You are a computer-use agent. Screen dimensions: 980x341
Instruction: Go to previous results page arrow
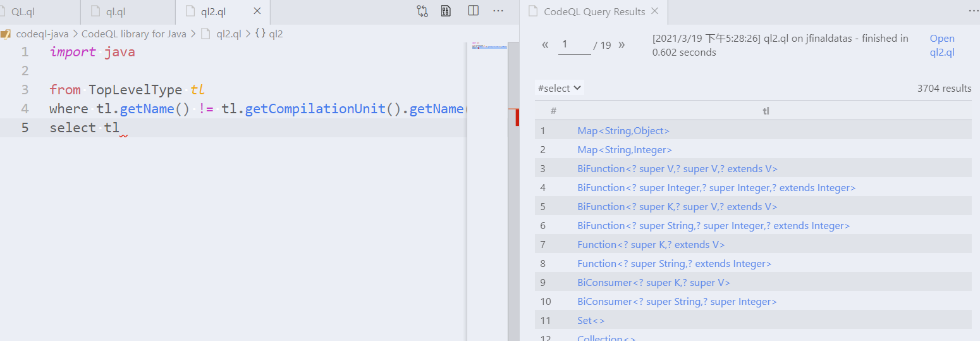coord(546,45)
